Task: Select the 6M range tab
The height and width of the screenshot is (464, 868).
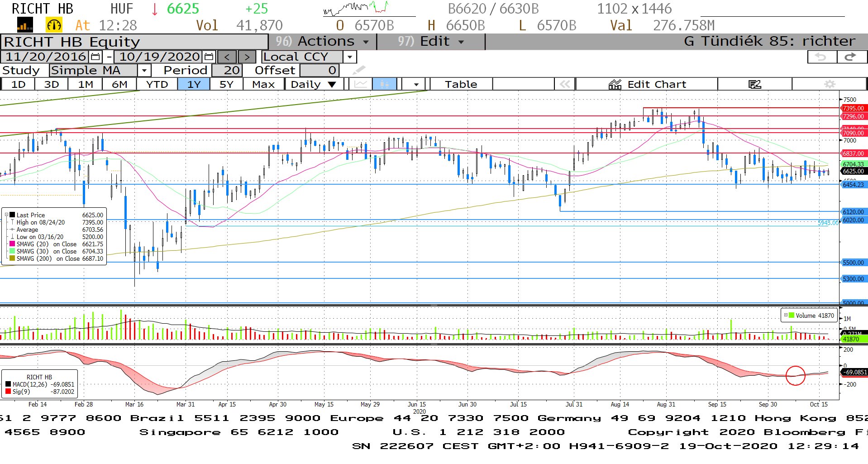Action: [x=119, y=84]
